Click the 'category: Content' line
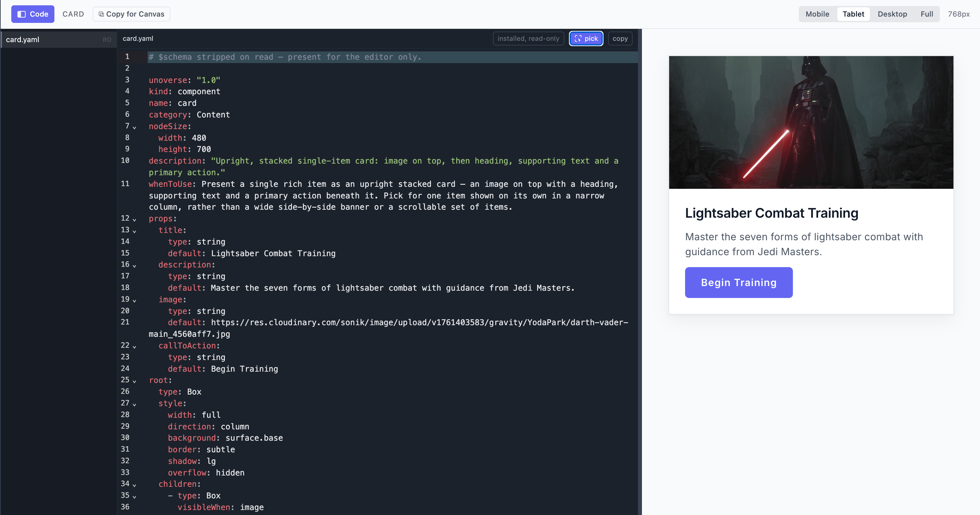980x515 pixels. click(x=189, y=115)
